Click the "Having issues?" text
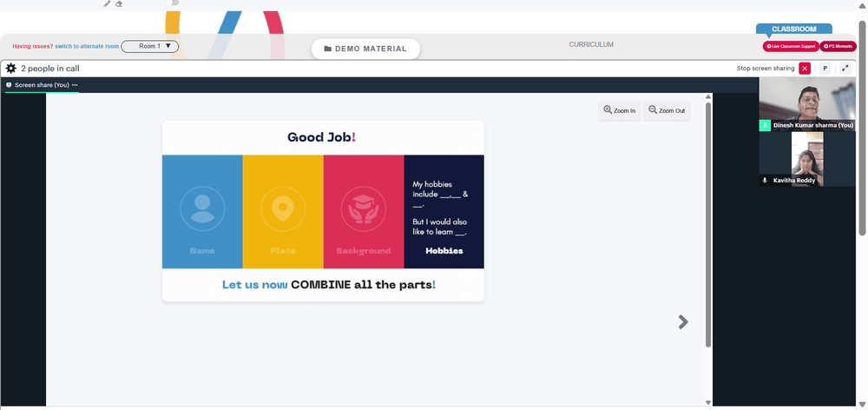The height and width of the screenshot is (410, 868). tap(33, 47)
